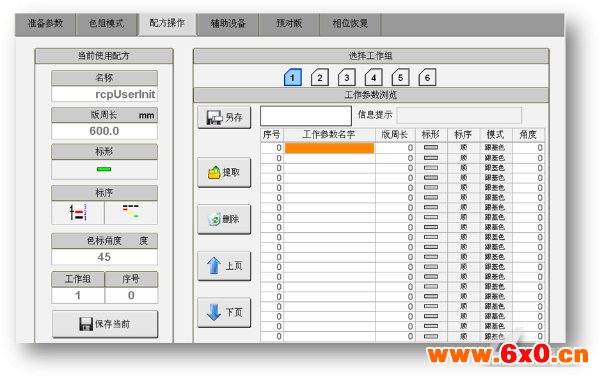This screenshot has width=601, height=377.
Task: Click the 版周长 value field showing 600.0
Action: (x=104, y=131)
